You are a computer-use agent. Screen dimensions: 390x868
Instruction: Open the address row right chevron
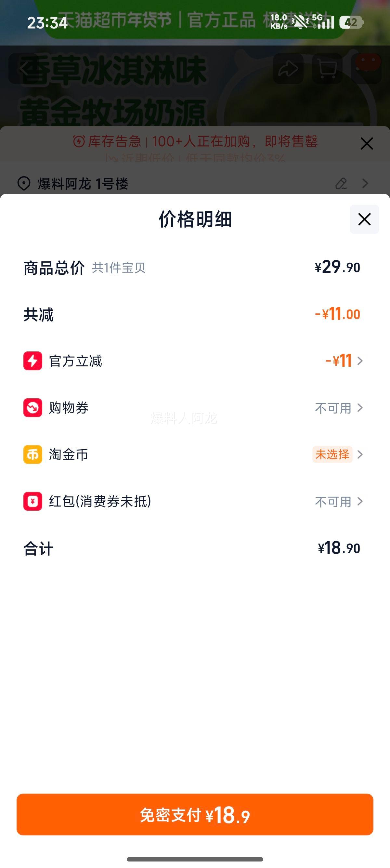(x=365, y=184)
